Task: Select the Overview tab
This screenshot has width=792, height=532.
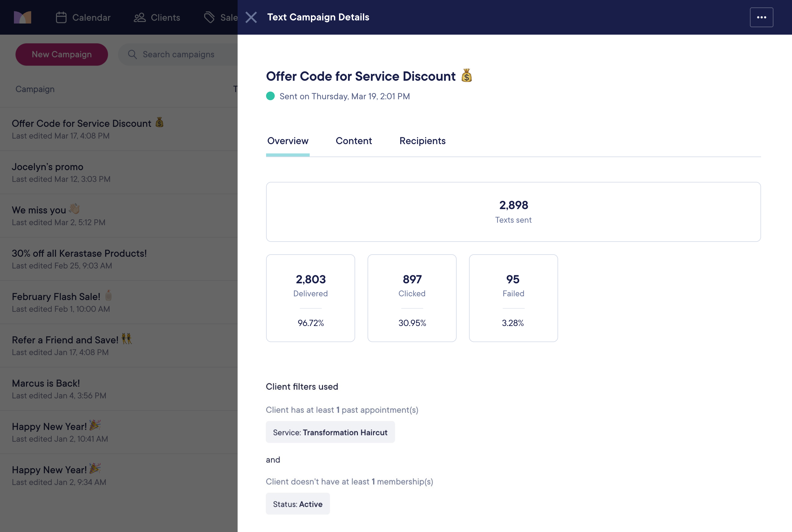Action: coord(287,141)
